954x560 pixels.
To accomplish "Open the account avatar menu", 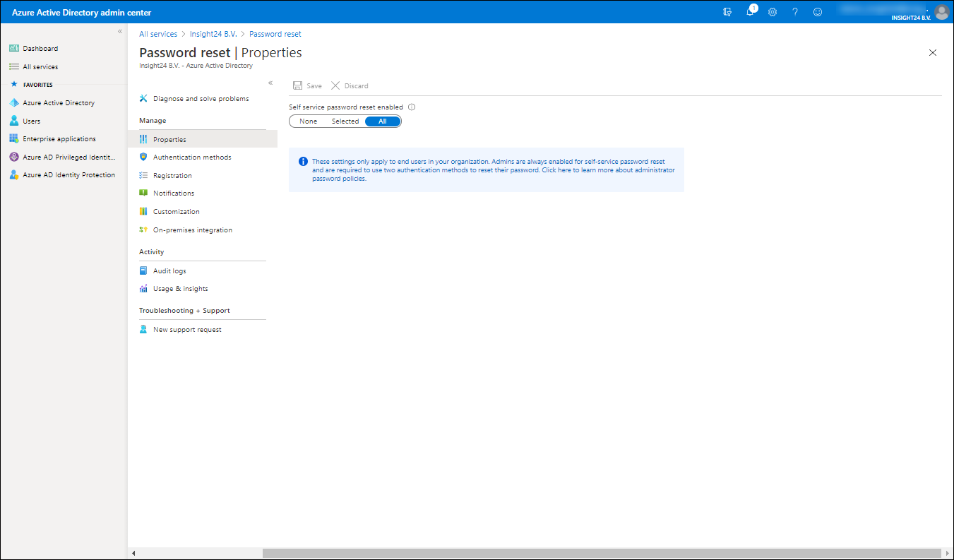I will pos(941,12).
